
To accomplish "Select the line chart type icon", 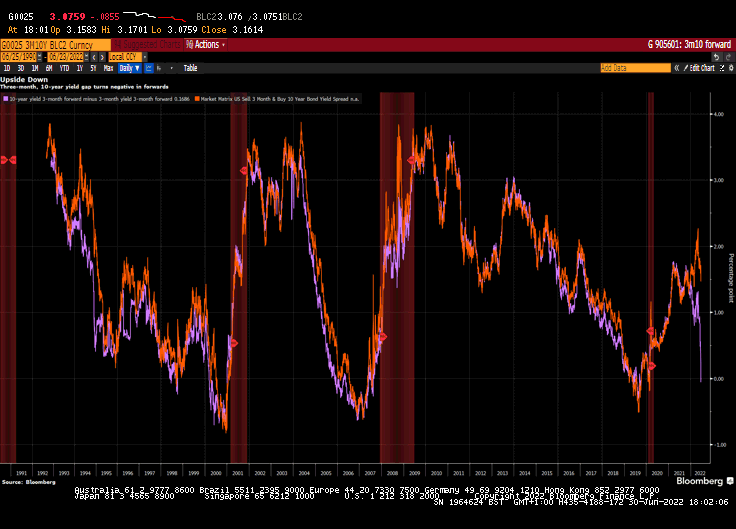I will coord(149,68).
